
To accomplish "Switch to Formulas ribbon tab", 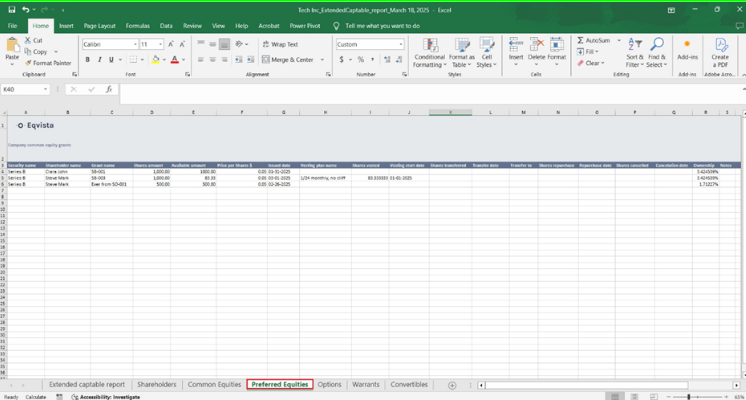I will pyautogui.click(x=137, y=26).
